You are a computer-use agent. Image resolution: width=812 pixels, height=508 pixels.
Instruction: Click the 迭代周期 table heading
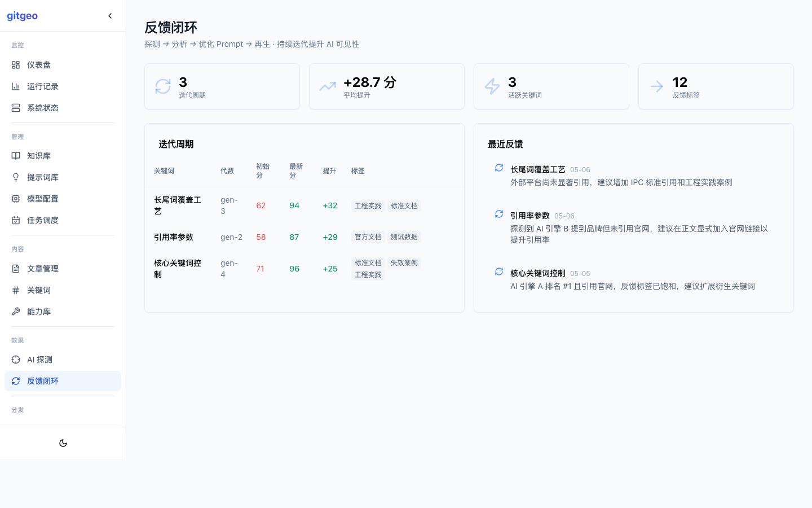point(176,144)
